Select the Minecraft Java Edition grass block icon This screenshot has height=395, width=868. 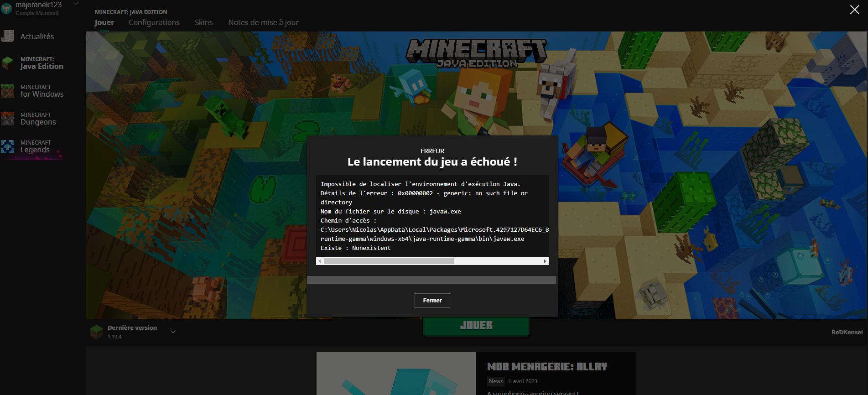pyautogui.click(x=8, y=63)
